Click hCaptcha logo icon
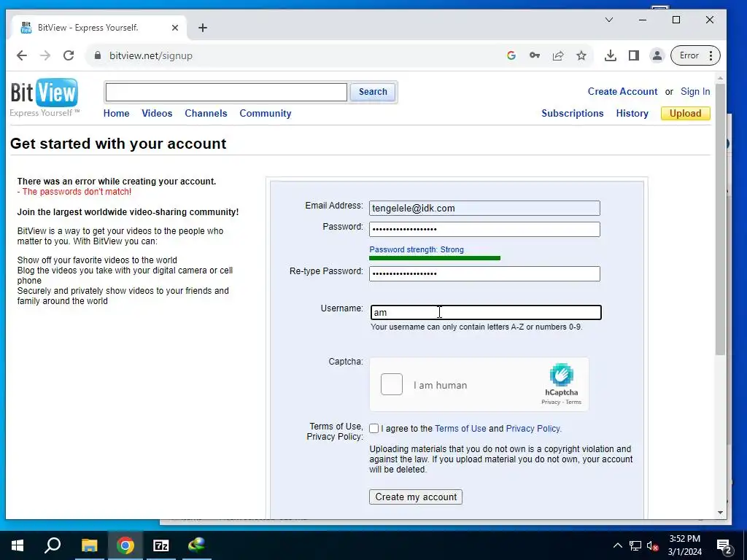Viewport: 747px width, 560px height. (x=561, y=374)
